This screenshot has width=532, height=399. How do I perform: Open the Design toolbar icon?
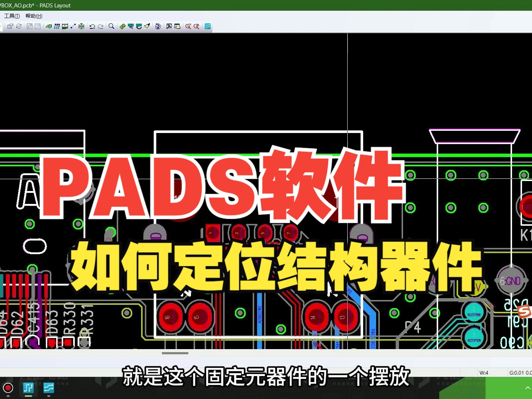(x=57, y=26)
